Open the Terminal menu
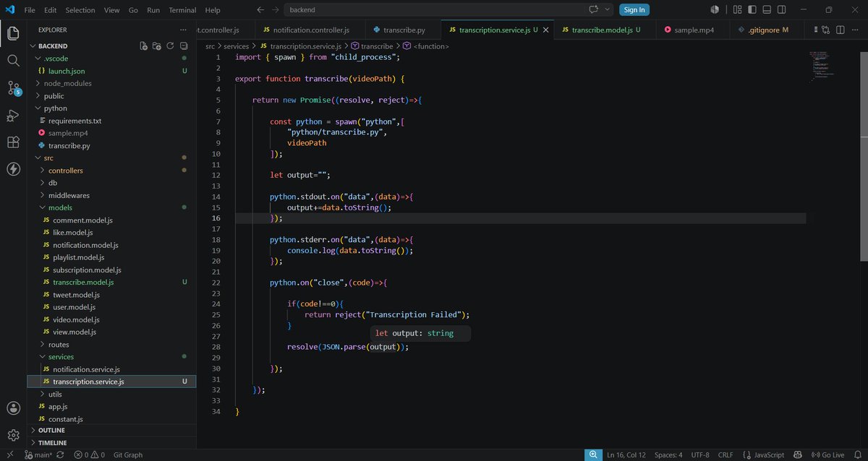Screen dimensions: 868x461 click(x=182, y=10)
